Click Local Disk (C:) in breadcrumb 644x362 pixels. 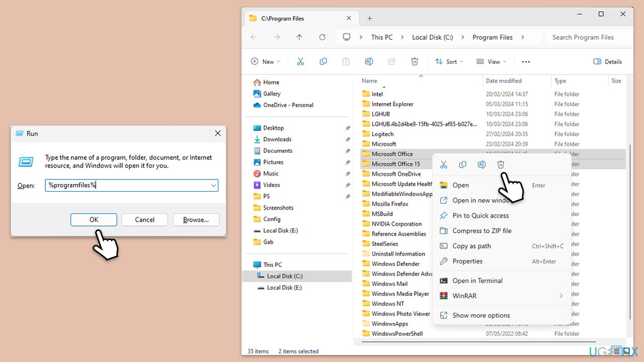[433, 37]
